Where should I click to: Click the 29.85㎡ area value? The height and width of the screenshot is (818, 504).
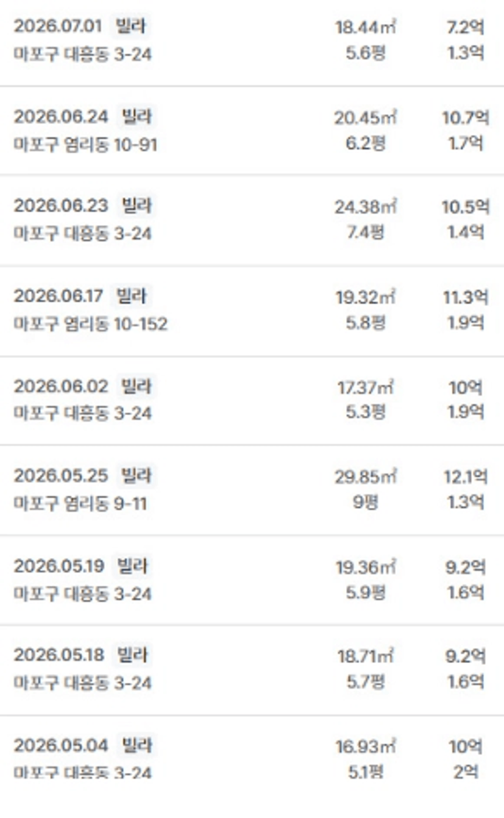[x=366, y=477]
